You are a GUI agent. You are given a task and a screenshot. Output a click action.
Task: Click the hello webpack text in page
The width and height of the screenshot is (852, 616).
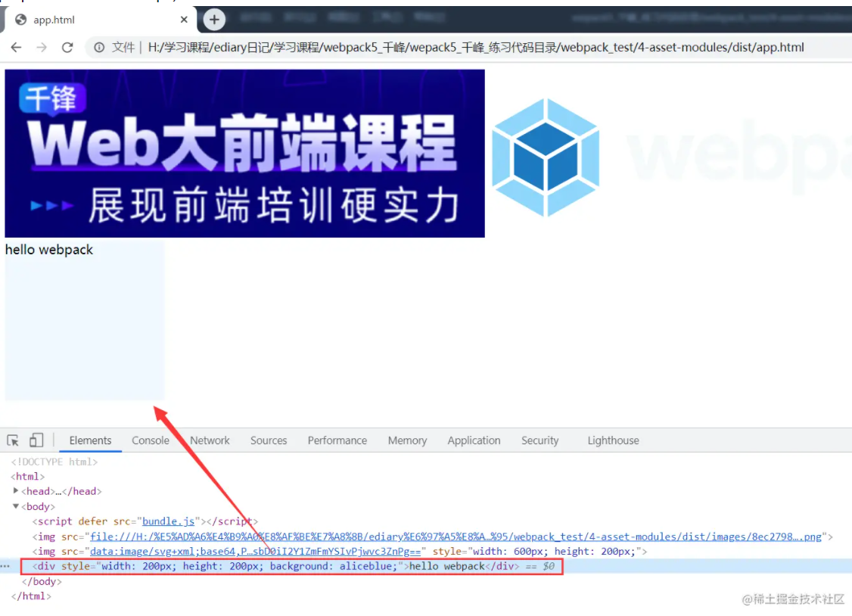coord(49,250)
